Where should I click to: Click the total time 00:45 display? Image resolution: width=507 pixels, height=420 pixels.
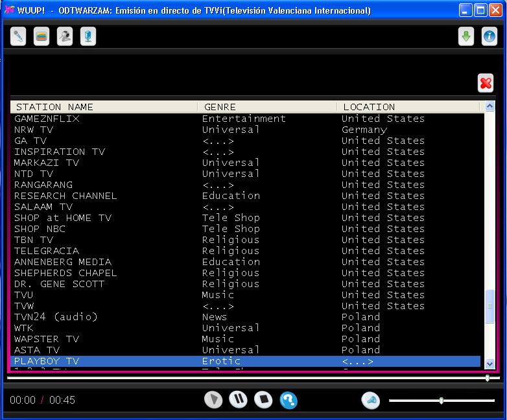pyautogui.click(x=62, y=401)
